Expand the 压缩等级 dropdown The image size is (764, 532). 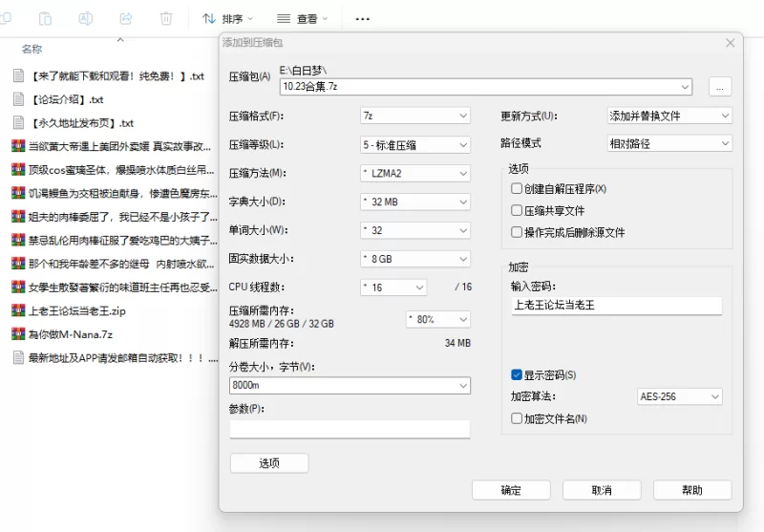(x=414, y=144)
